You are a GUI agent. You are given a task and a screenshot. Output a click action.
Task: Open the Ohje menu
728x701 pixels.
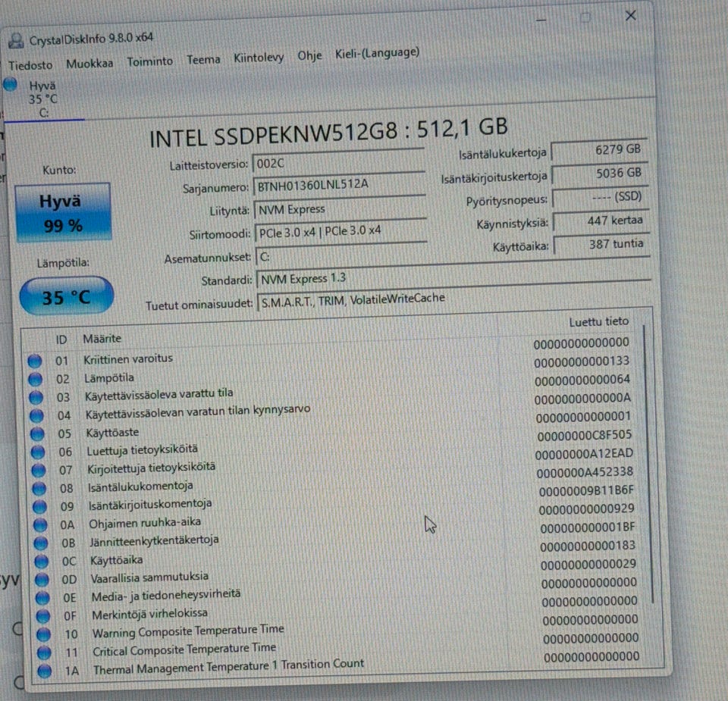coord(309,55)
